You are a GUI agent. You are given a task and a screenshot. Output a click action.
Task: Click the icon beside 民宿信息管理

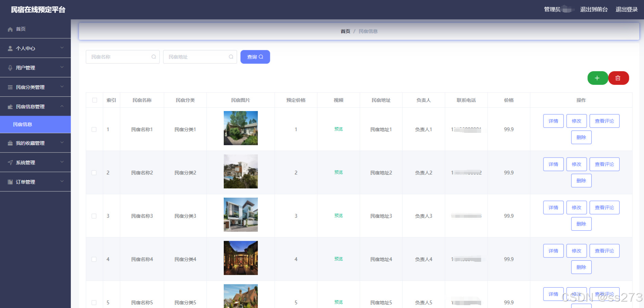click(10, 107)
